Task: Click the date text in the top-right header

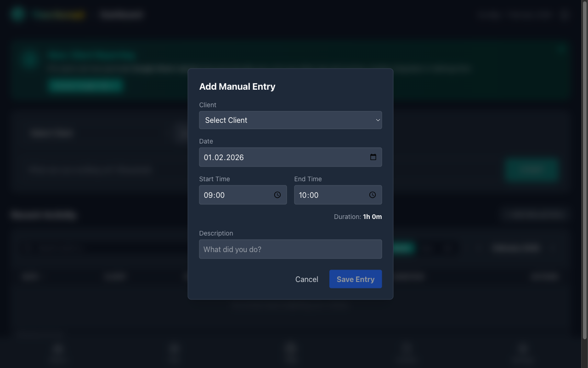Action: click(514, 15)
